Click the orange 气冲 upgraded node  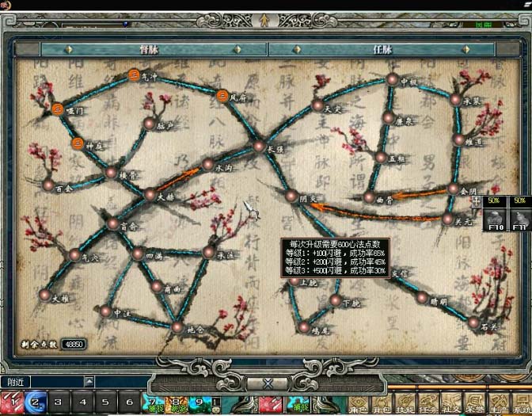134,75
